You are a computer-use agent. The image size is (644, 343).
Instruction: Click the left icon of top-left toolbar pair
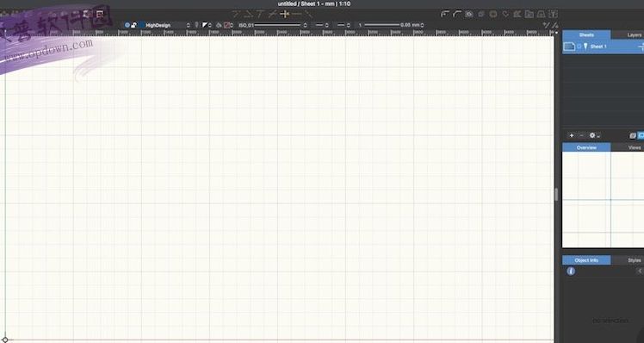(x=87, y=14)
